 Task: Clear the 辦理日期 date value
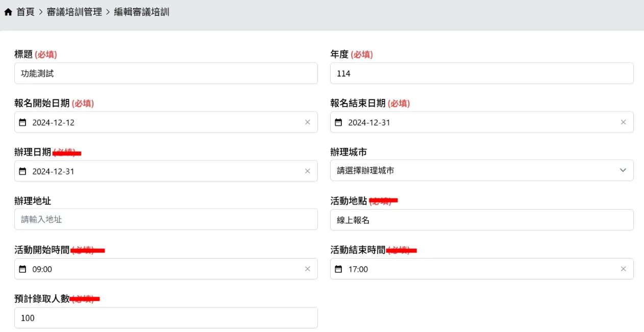coord(307,171)
